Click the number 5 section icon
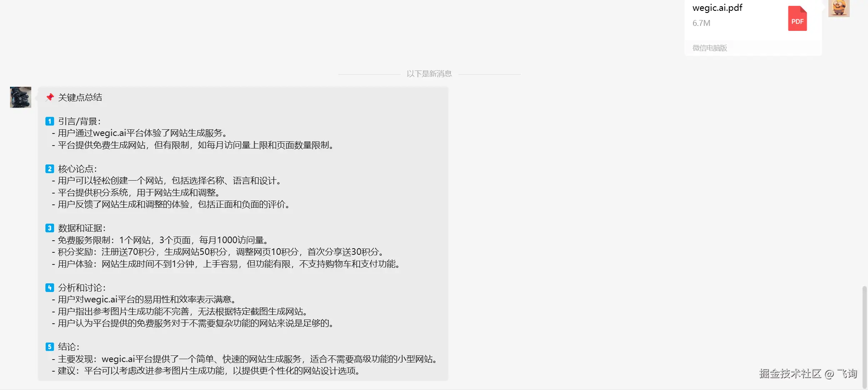The image size is (868, 390). (x=50, y=347)
